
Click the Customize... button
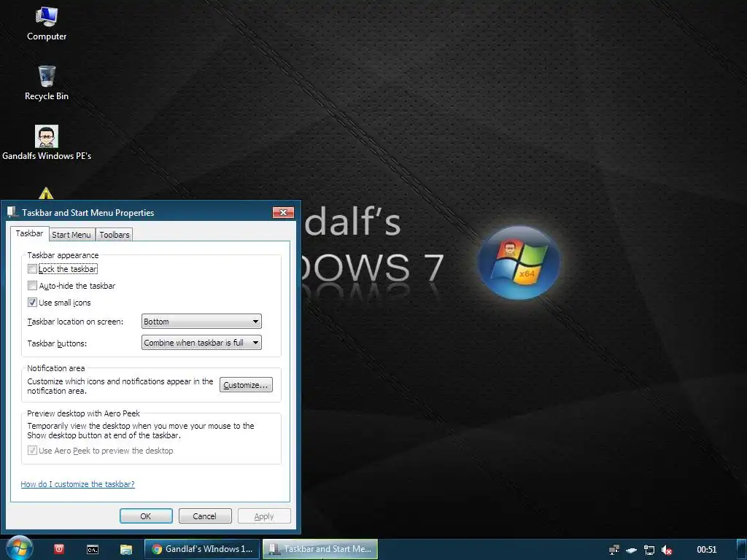coord(246,385)
